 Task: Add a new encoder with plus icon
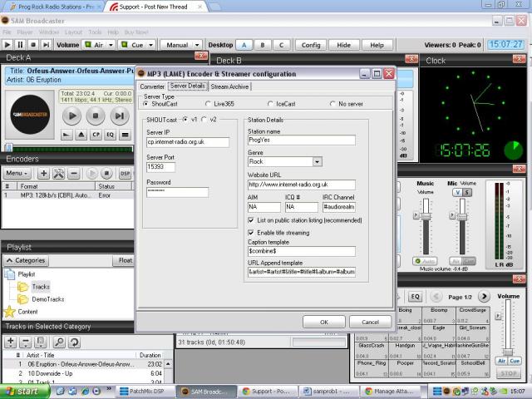[43, 173]
